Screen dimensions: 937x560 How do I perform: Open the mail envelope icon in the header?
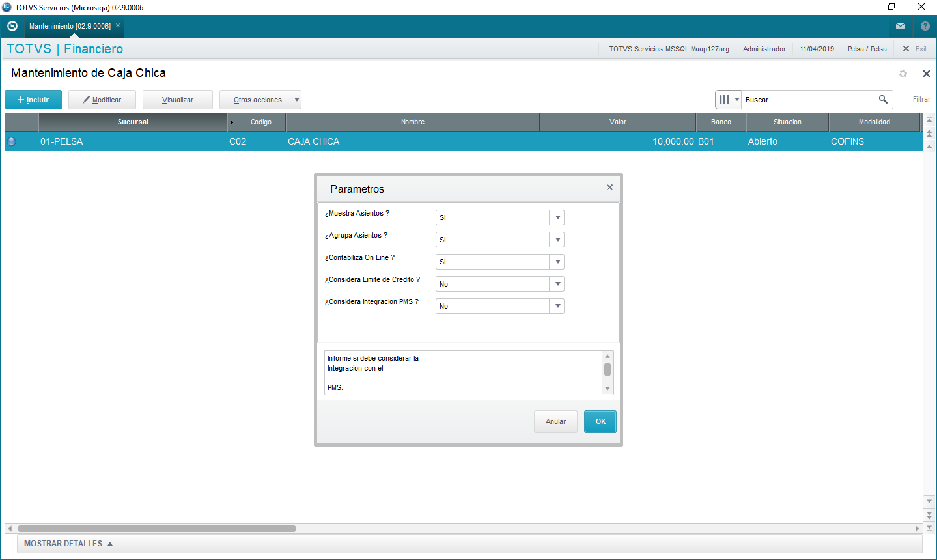pos(901,26)
